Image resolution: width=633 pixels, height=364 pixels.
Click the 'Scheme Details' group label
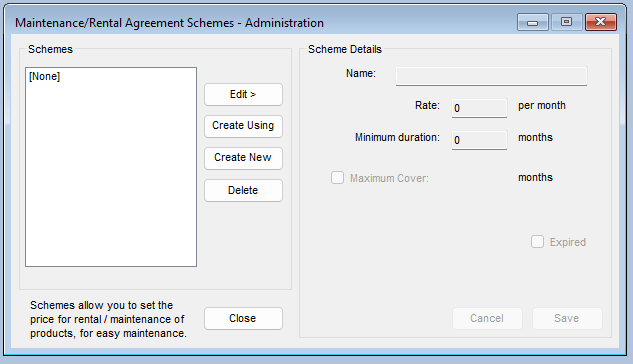(345, 49)
